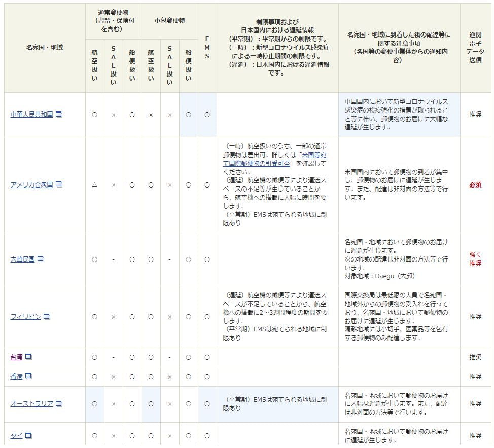Follow the 大韓民国 link
This screenshot has height=448, width=494.
click(x=22, y=259)
